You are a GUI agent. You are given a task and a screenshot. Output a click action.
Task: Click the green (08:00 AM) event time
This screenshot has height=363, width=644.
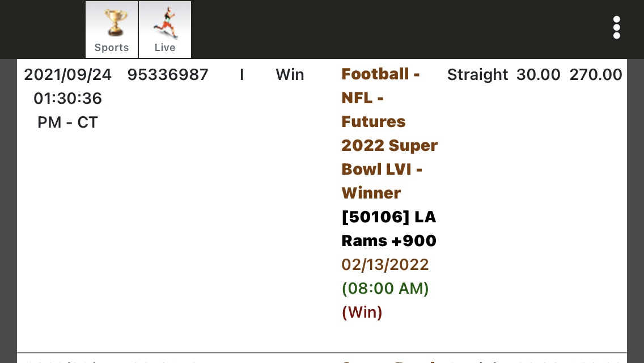[x=385, y=289]
